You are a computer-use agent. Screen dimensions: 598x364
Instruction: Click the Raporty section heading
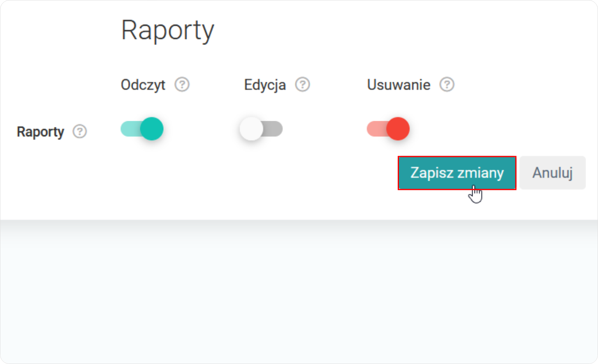(x=167, y=29)
